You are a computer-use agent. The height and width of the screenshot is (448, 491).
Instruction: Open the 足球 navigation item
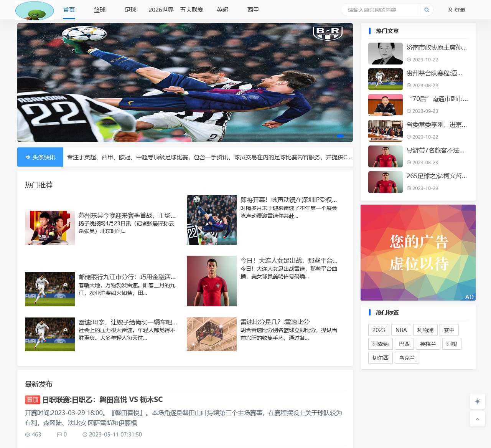coord(130,10)
